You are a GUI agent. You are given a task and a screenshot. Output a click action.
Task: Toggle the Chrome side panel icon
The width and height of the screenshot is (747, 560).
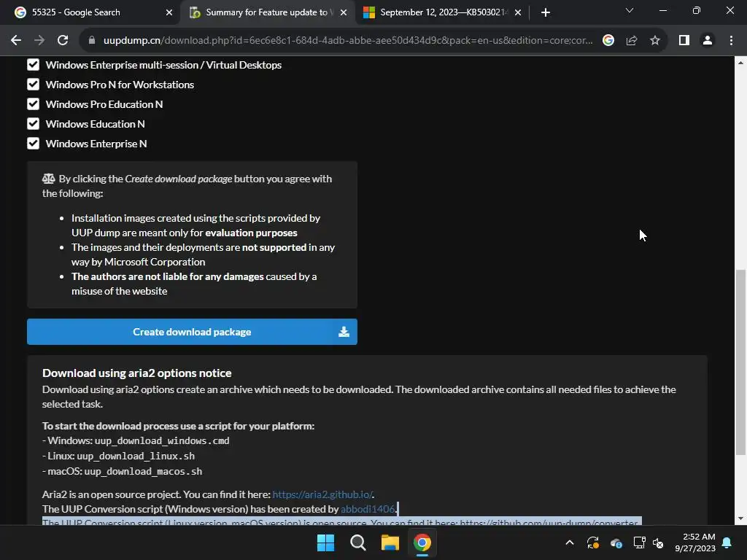pyautogui.click(x=684, y=41)
